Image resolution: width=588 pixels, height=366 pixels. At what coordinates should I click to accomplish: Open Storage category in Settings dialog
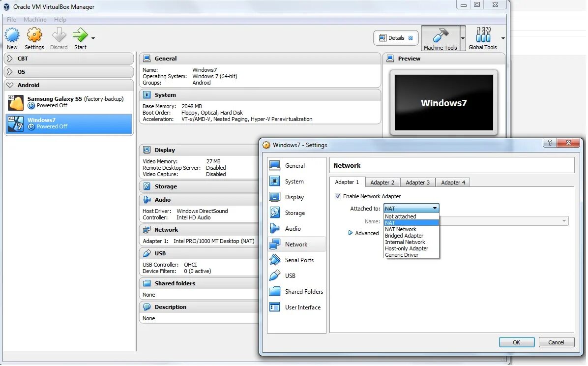296,213
